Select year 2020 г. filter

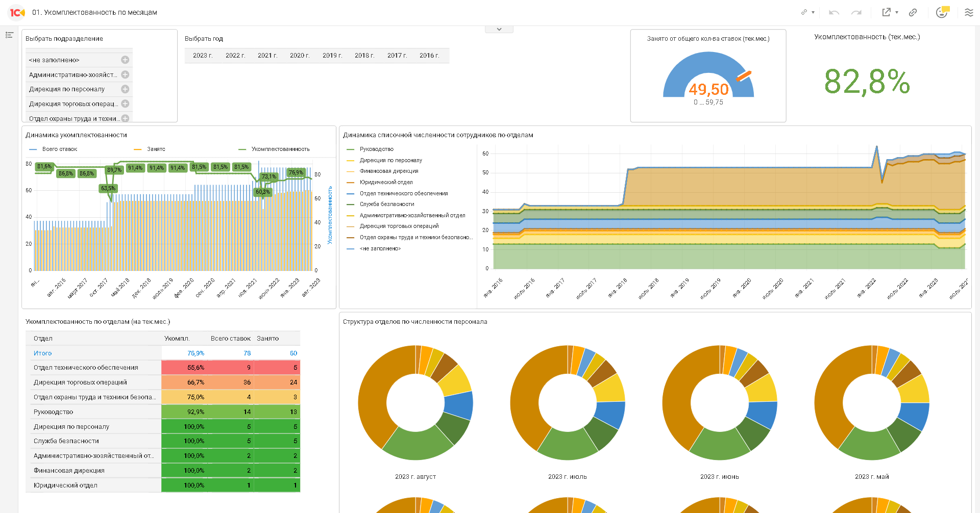(300, 55)
